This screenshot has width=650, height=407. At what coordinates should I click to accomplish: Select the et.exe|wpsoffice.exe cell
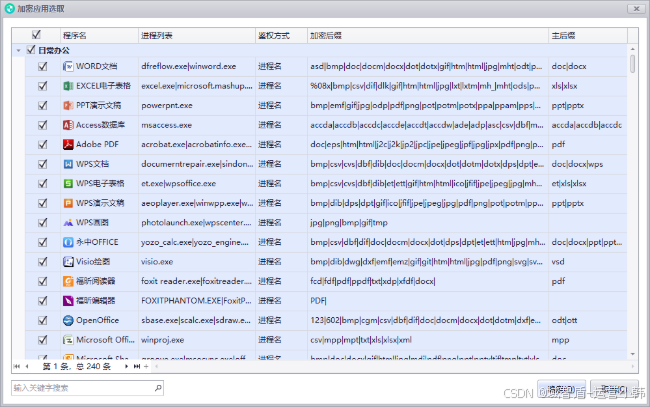pos(197,183)
